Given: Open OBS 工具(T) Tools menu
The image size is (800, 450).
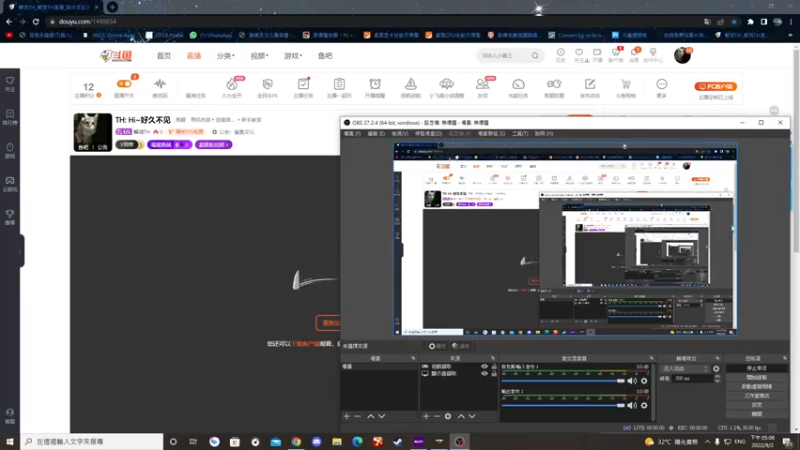Looking at the screenshot, I should click(520, 134).
